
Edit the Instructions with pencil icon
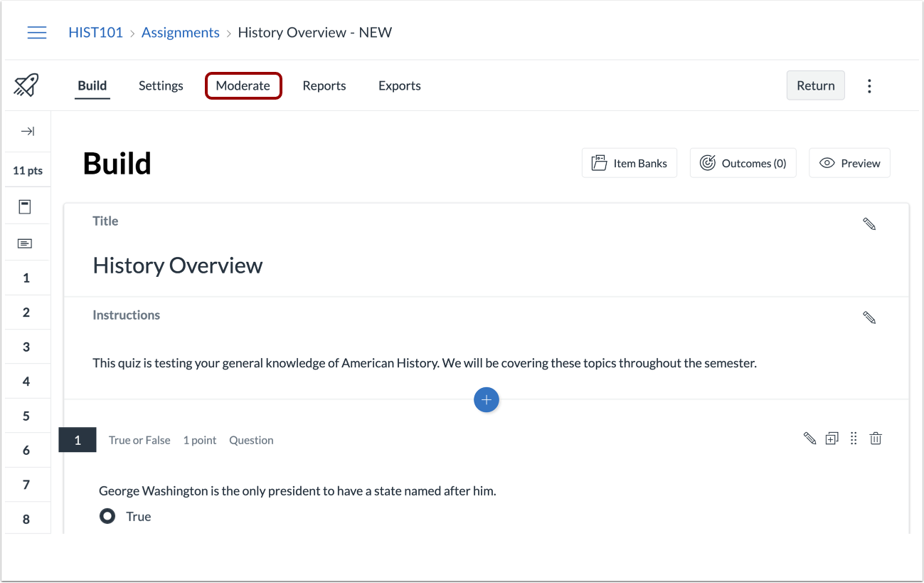[x=869, y=317]
